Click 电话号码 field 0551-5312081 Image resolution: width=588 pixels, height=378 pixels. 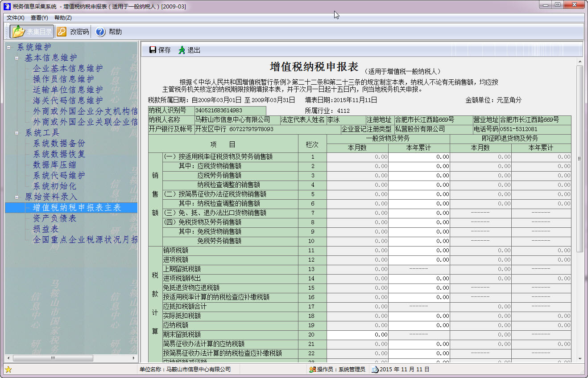[535, 129]
